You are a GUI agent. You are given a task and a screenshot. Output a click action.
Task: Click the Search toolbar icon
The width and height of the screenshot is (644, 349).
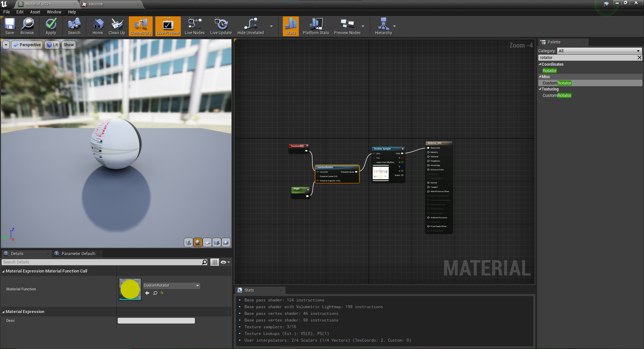(74, 26)
